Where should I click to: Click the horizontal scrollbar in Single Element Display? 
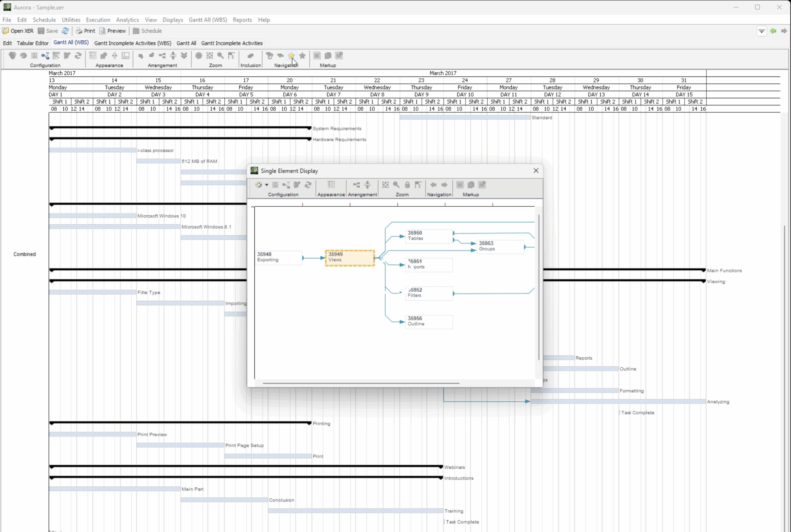click(x=361, y=383)
